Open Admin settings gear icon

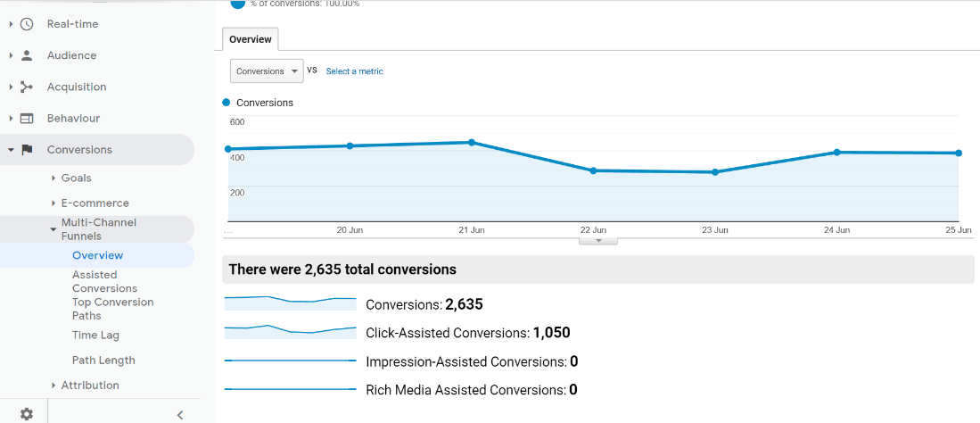point(26,413)
